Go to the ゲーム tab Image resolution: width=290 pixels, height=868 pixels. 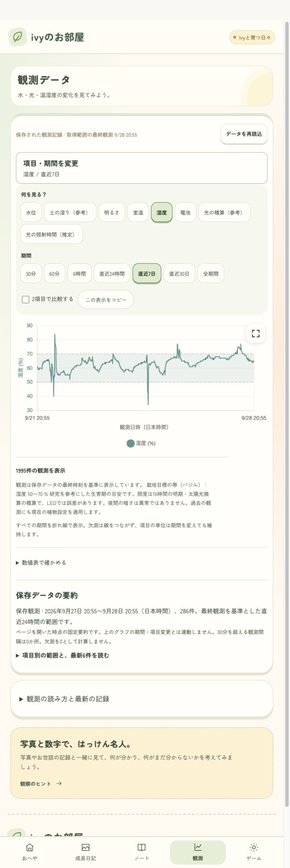254,852
